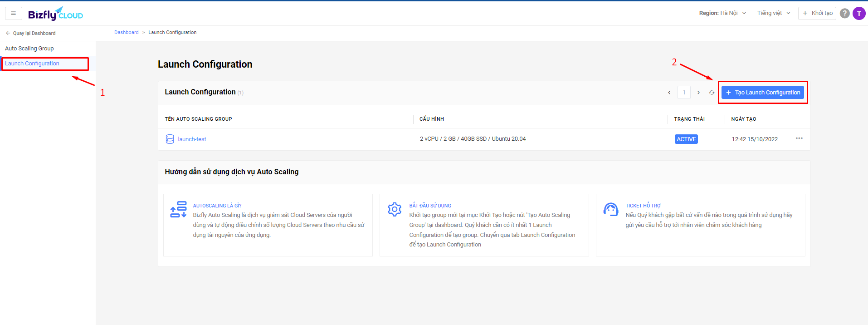868x325 pixels.
Task: Click Tạo Launch Configuration button
Action: 763,93
